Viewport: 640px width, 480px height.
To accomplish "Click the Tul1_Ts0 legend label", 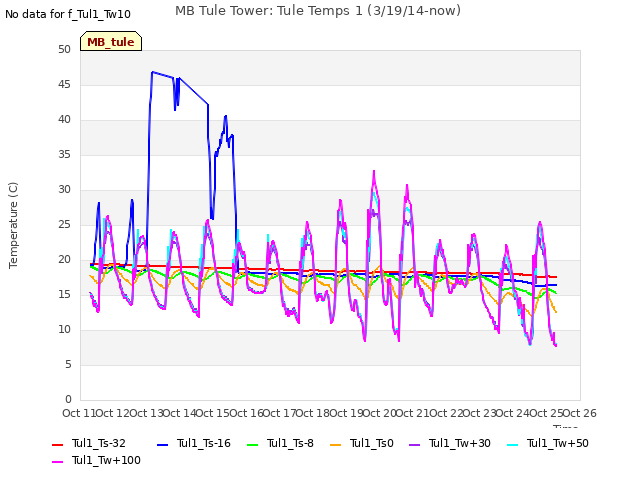I will (x=371, y=444).
